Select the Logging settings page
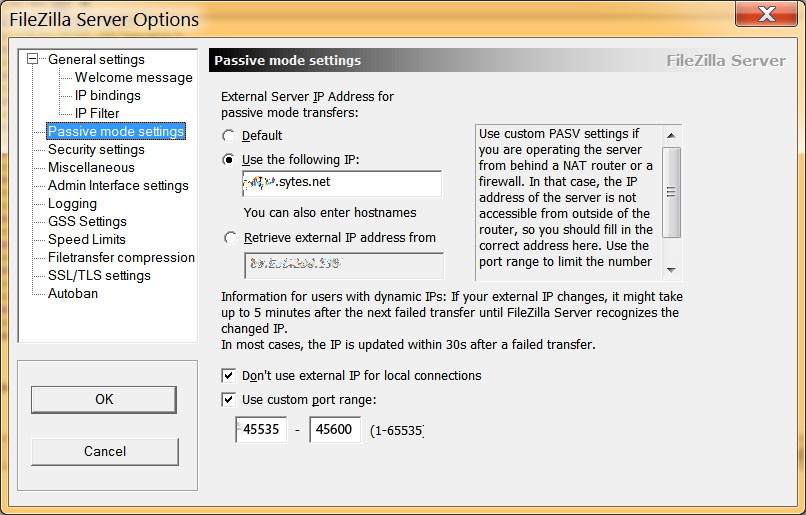The image size is (806, 515). (x=72, y=203)
